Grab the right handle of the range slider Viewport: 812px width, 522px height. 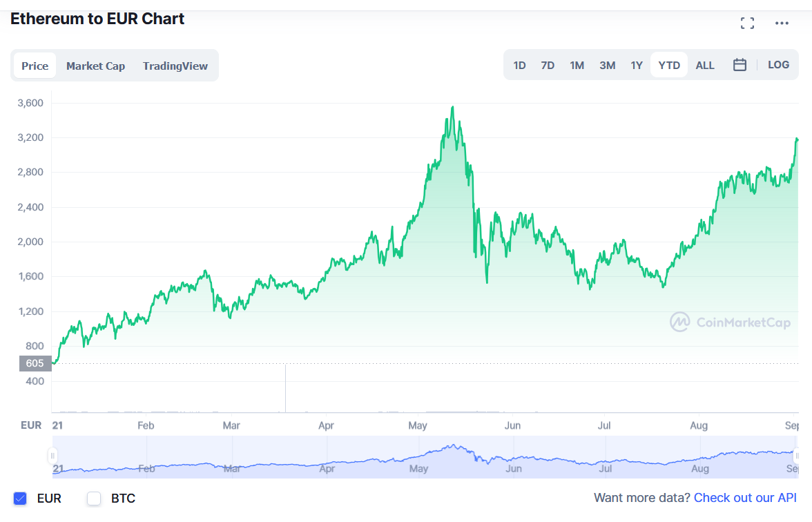(797, 456)
